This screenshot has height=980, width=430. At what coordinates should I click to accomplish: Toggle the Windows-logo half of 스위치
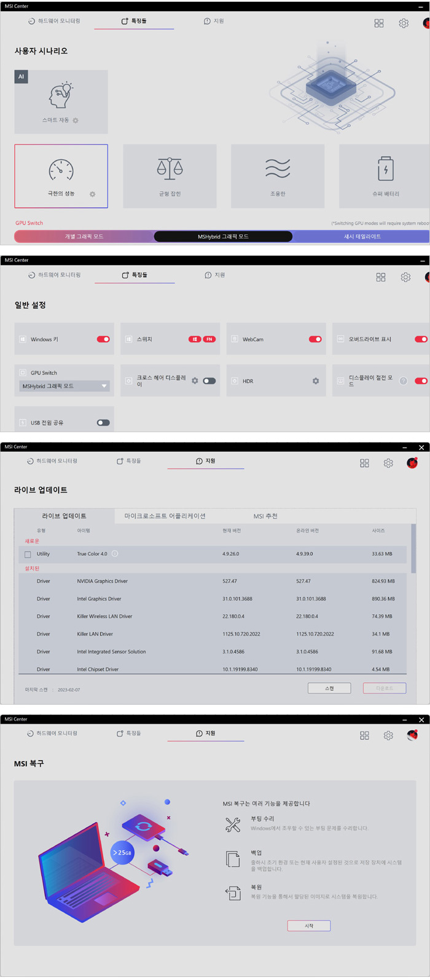pyautogui.click(x=195, y=339)
